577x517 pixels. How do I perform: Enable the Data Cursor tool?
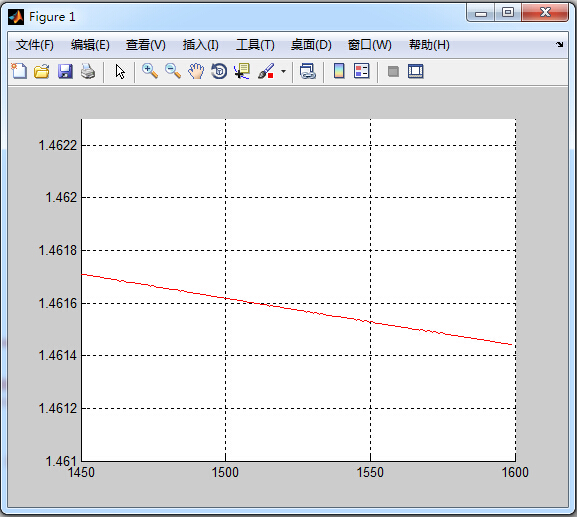point(242,71)
